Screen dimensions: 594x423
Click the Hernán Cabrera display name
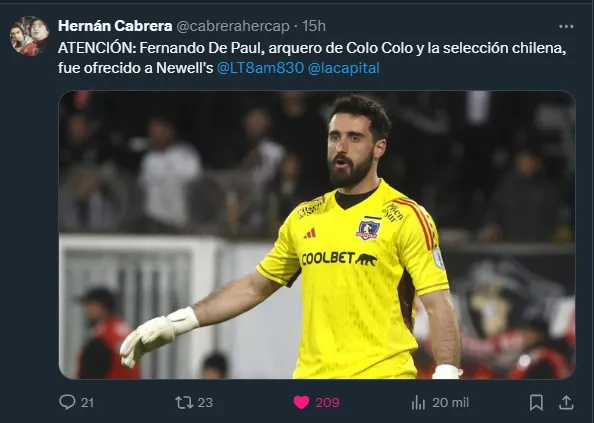pyautogui.click(x=115, y=26)
